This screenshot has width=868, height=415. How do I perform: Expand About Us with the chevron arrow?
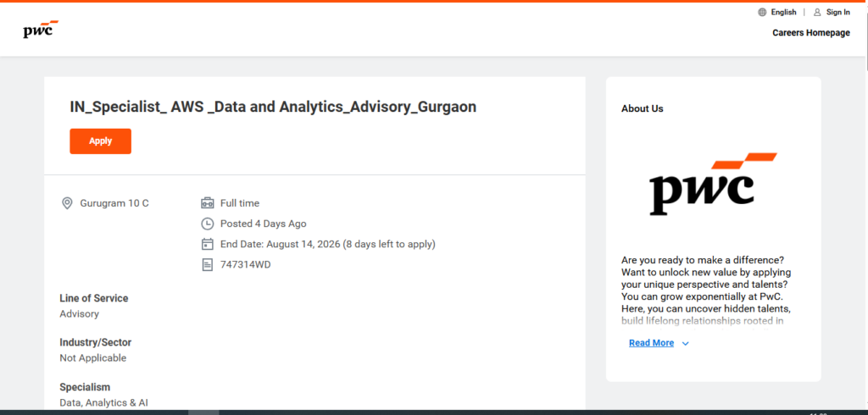685,344
